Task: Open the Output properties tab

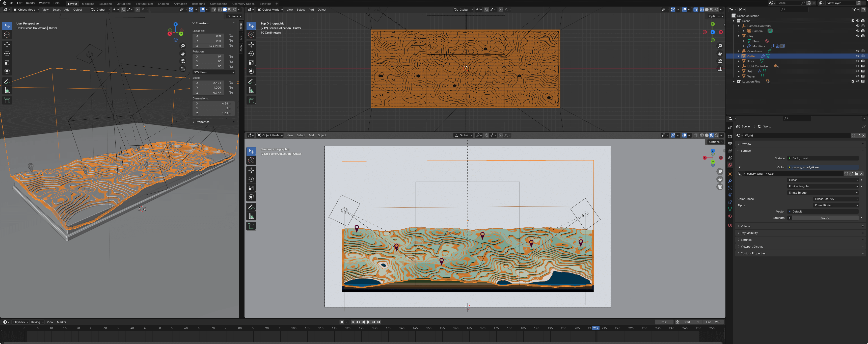Action: 730,144
